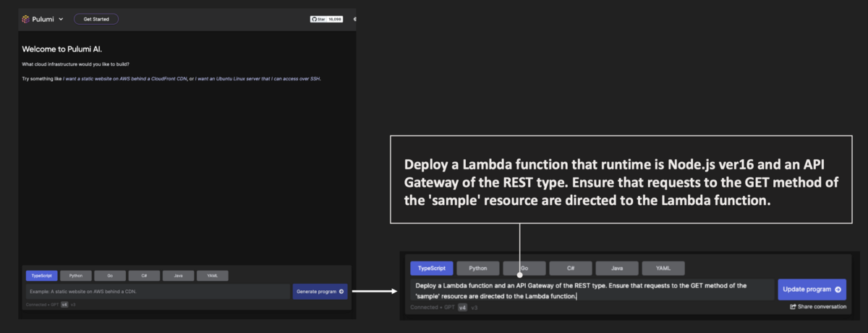Select Python tab in enlarged prompt panel
Screen dimensions: 868x333
[x=478, y=268]
